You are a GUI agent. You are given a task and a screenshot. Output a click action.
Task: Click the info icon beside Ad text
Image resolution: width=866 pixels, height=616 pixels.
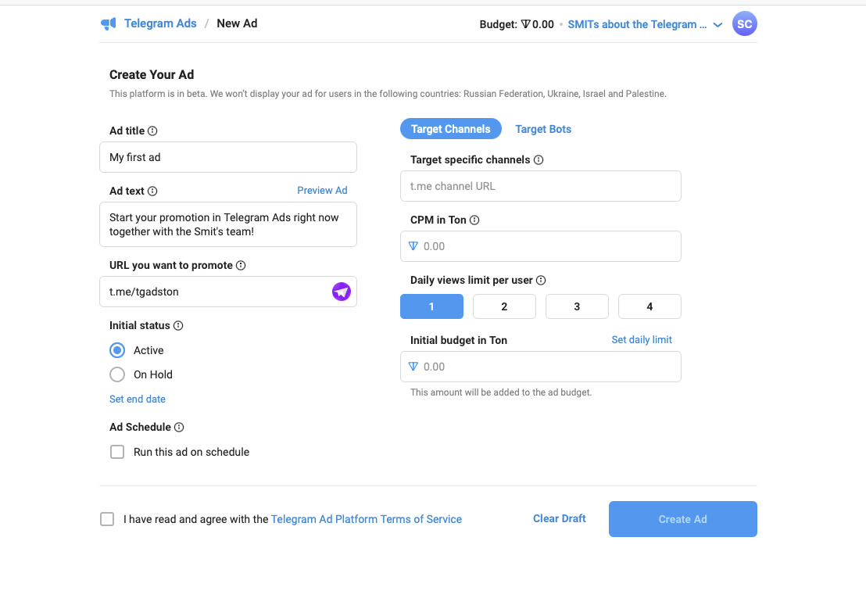point(152,192)
